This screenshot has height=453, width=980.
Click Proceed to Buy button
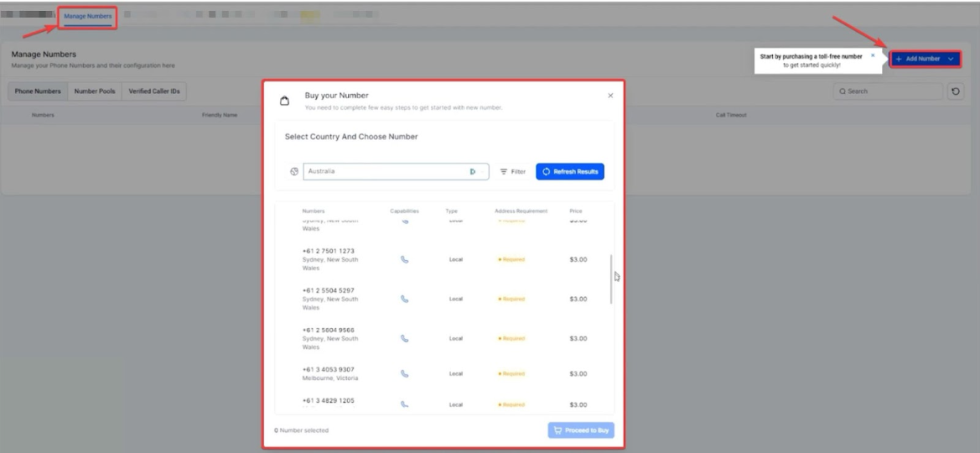point(581,430)
